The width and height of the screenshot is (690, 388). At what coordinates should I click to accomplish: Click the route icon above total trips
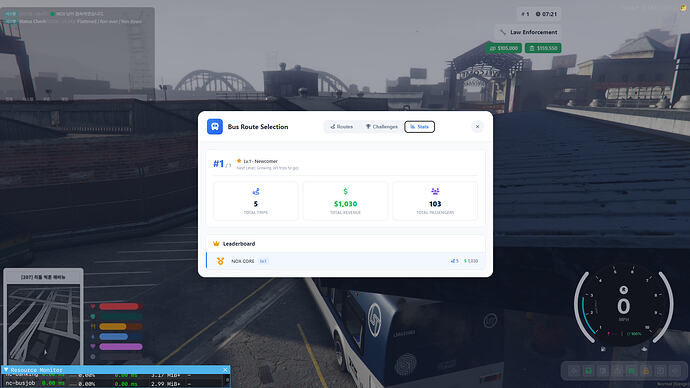(256, 192)
